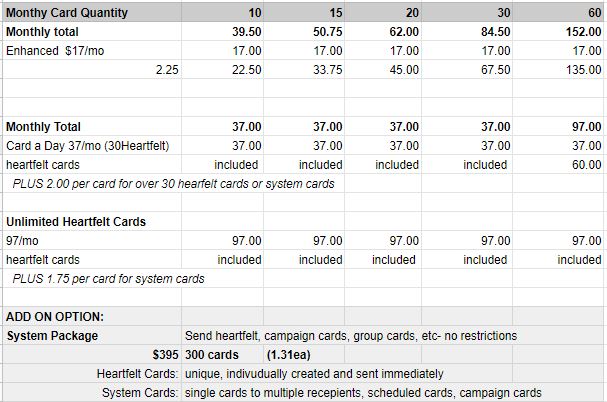Select the 97/mo row label cell
Viewport: 607px width, 402px height.
(x=92, y=241)
